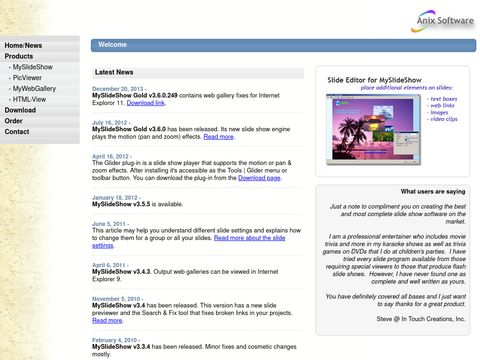Click the Anix Software logo

pyautogui.click(x=442, y=21)
